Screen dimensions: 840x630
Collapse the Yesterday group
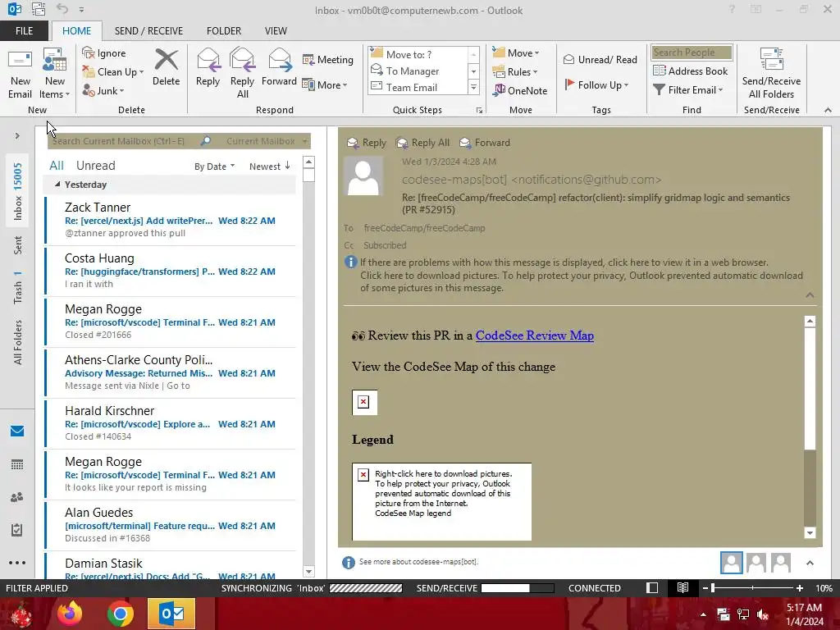(57, 185)
